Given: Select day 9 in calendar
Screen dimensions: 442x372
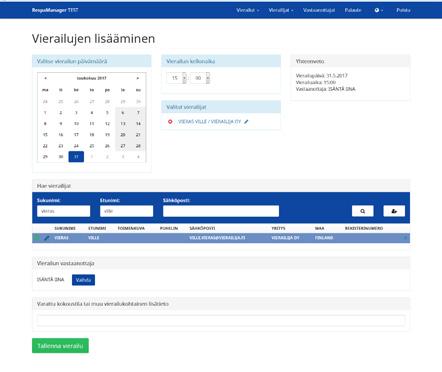Looking at the screenshot, I should pyautogui.click(x=61, y=124).
